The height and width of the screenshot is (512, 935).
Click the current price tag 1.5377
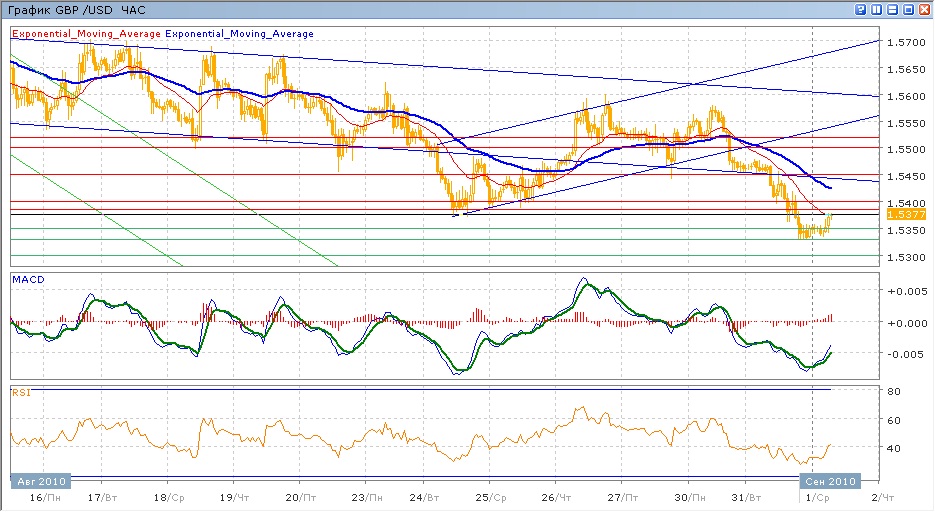(x=906, y=214)
